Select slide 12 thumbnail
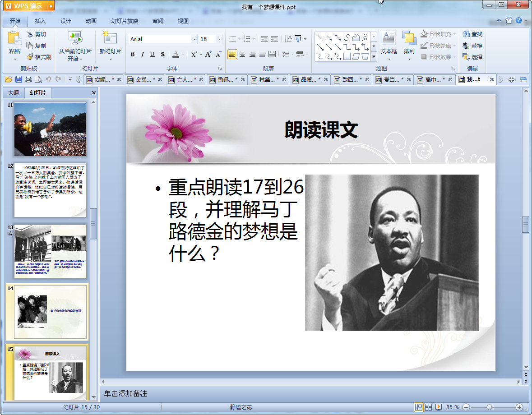 pyautogui.click(x=50, y=190)
